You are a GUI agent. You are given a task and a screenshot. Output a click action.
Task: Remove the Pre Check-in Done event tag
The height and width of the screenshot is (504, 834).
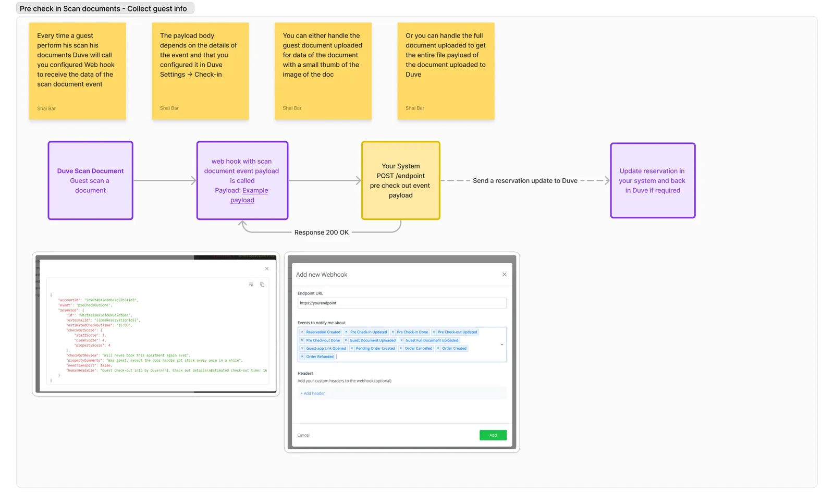[393, 332]
